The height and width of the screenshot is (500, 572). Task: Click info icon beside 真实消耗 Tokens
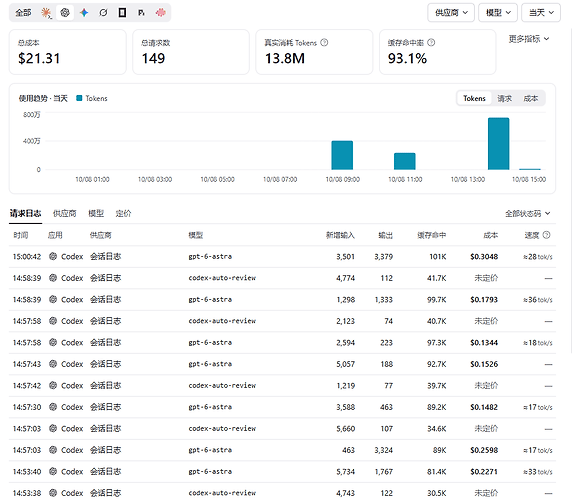[324, 43]
